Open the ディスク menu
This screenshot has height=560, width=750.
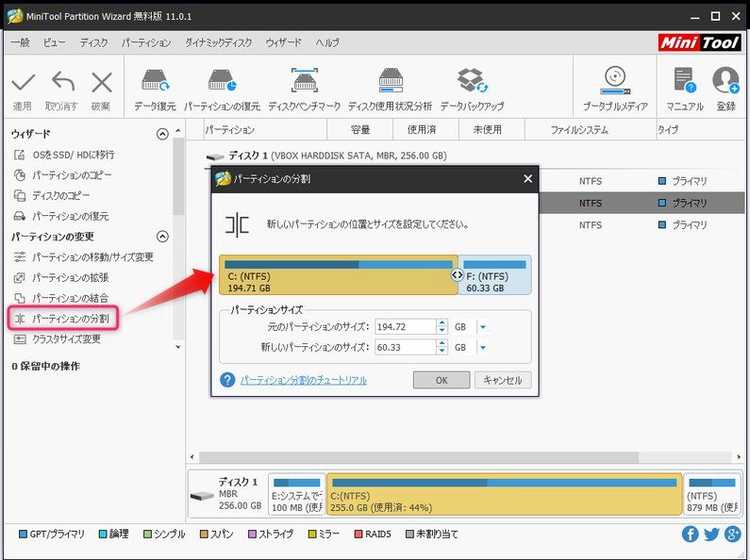pos(93,42)
